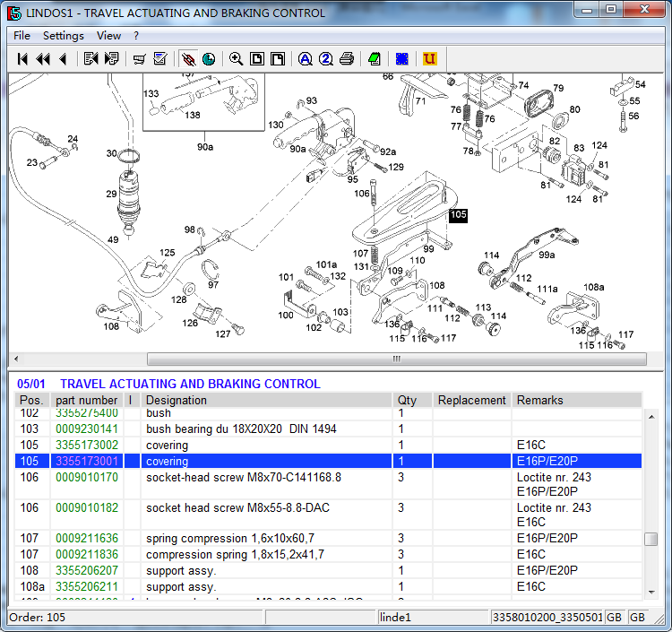Screen dimensions: 672x632
Task: Select part number 3355206207
Action: pos(87,571)
